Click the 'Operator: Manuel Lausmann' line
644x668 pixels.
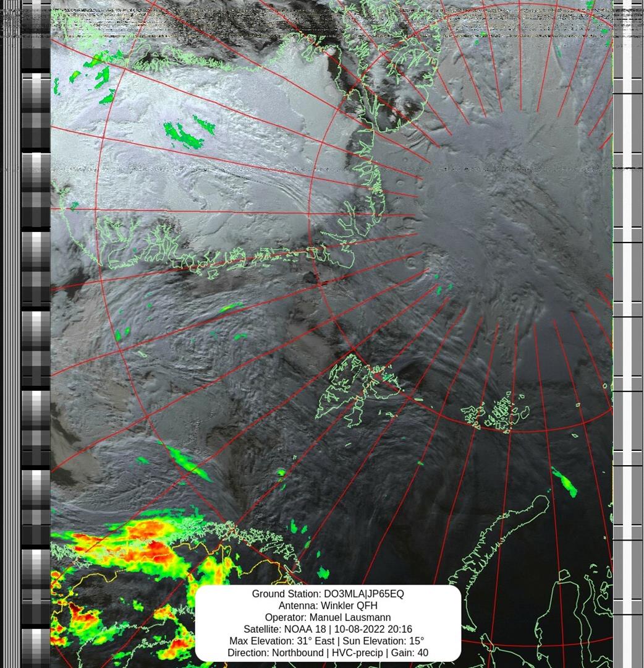pyautogui.click(x=328, y=617)
